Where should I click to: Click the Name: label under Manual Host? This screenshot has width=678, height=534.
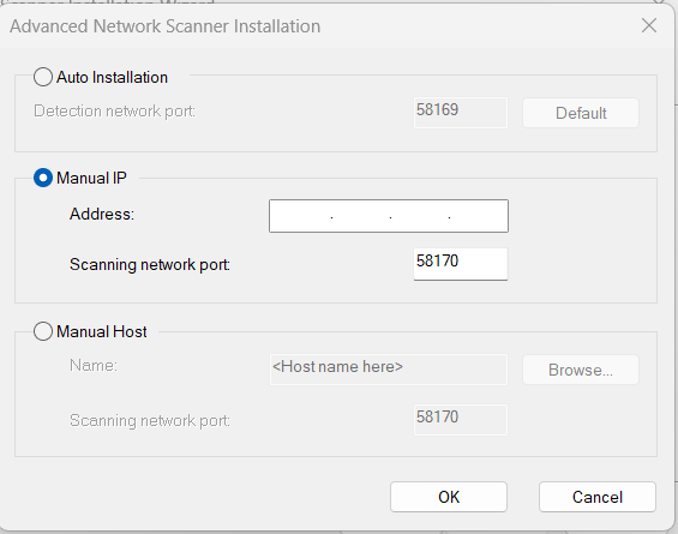click(x=93, y=366)
